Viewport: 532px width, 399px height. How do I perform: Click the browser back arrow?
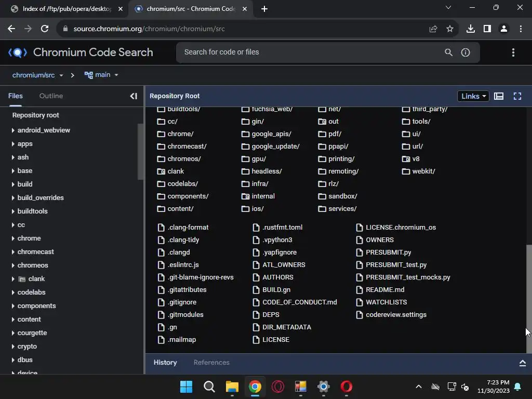point(11,29)
